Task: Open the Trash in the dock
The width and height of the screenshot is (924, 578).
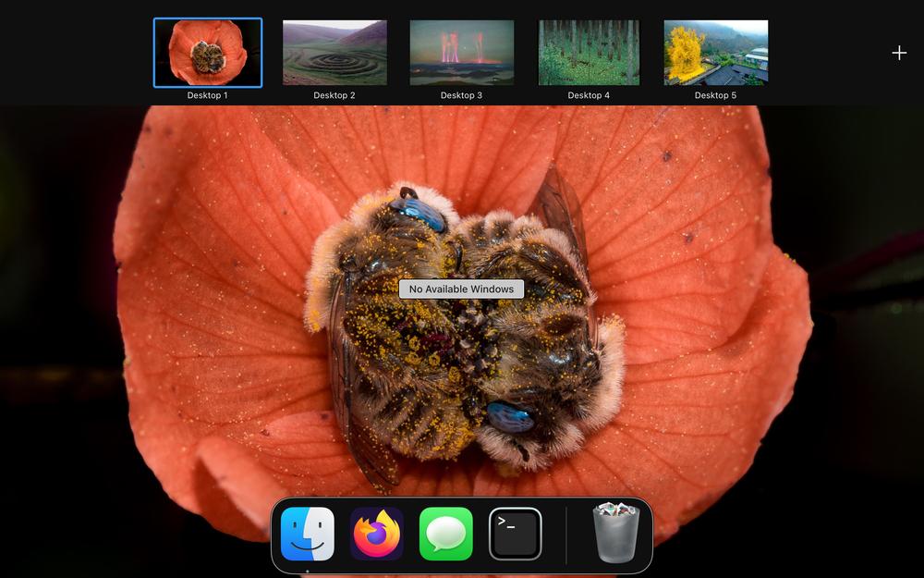Action: tap(615, 534)
